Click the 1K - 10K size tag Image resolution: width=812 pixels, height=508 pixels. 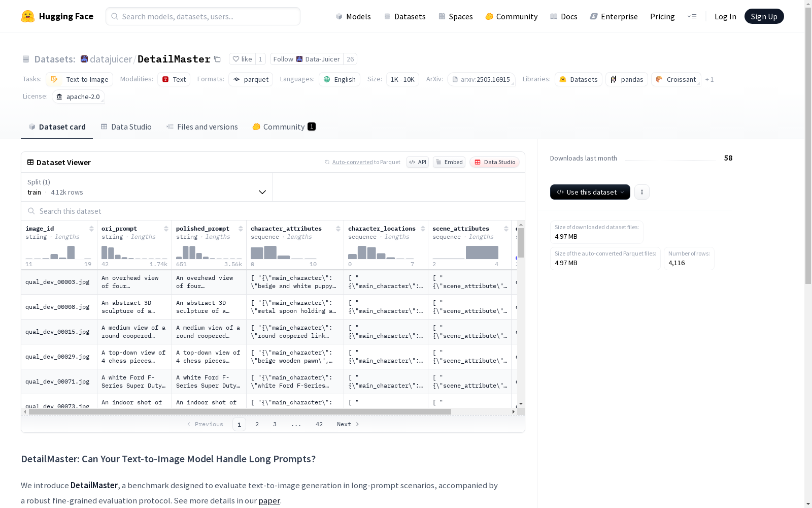point(402,79)
